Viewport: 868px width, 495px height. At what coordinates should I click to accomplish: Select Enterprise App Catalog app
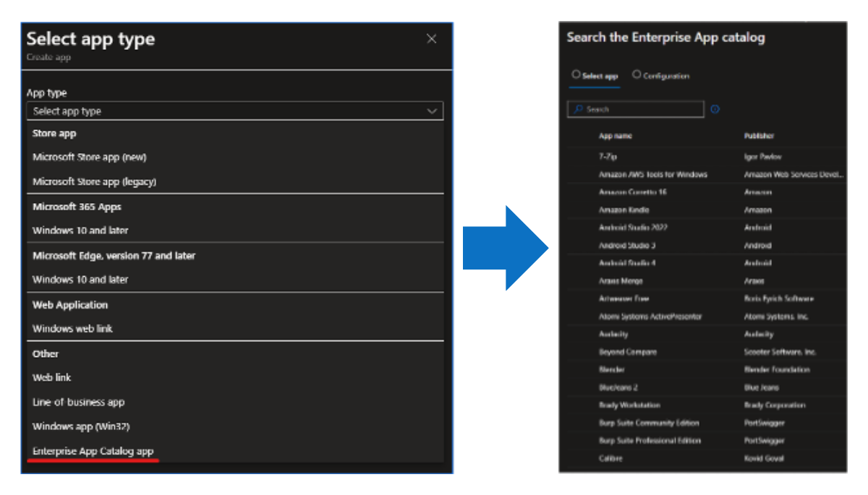coord(93,452)
